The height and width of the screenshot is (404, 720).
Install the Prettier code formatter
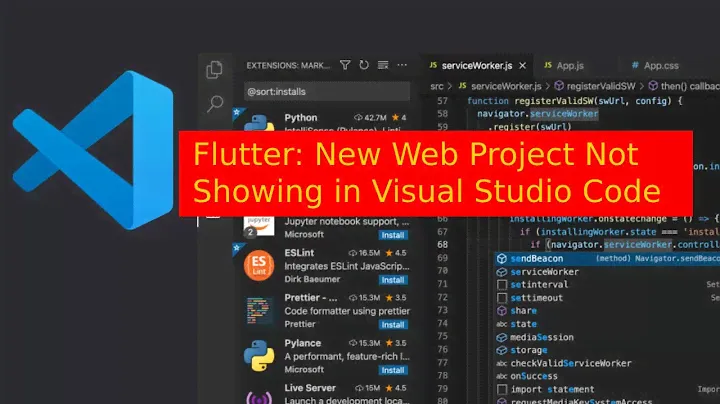393,324
